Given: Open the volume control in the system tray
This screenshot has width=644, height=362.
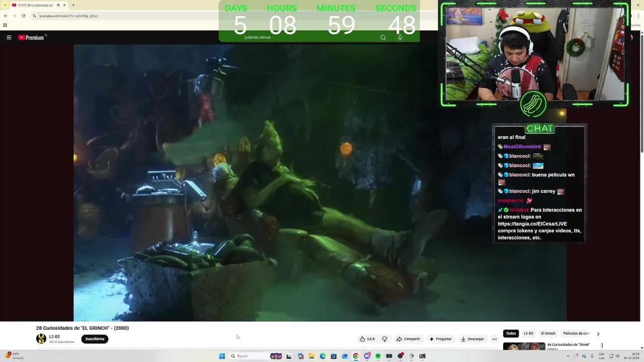Looking at the screenshot, I should [x=617, y=356].
